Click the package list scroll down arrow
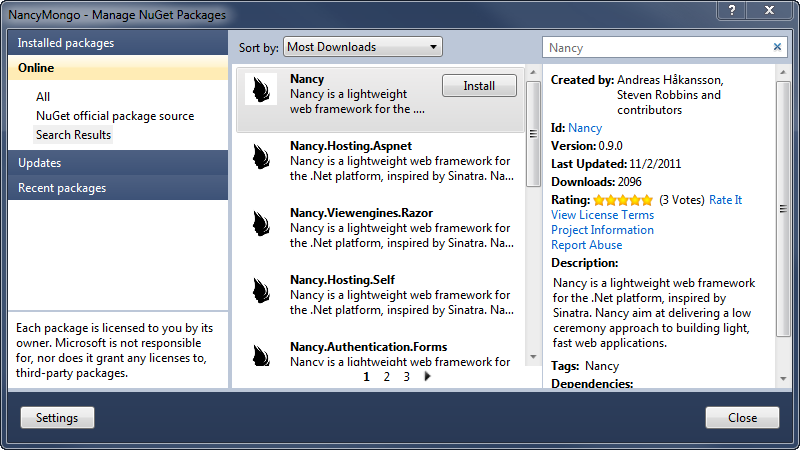Image resolution: width=800 pixels, height=450 pixels. (533, 357)
